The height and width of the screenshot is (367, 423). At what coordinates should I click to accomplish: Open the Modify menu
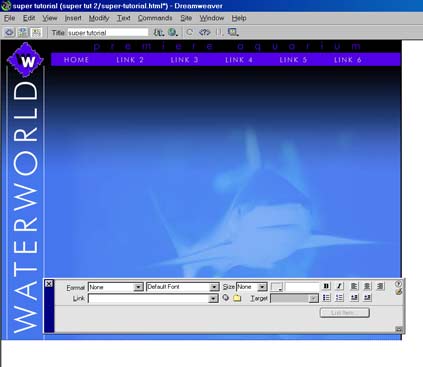click(99, 18)
